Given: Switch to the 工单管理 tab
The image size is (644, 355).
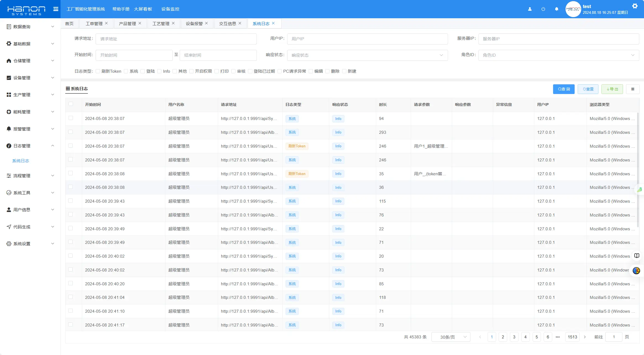Looking at the screenshot, I should click(x=94, y=24).
